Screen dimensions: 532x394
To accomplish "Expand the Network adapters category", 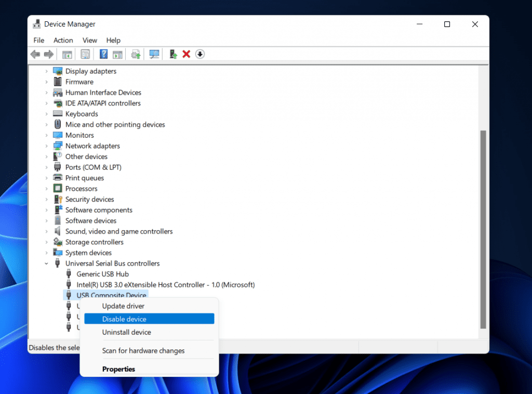I will (x=47, y=146).
